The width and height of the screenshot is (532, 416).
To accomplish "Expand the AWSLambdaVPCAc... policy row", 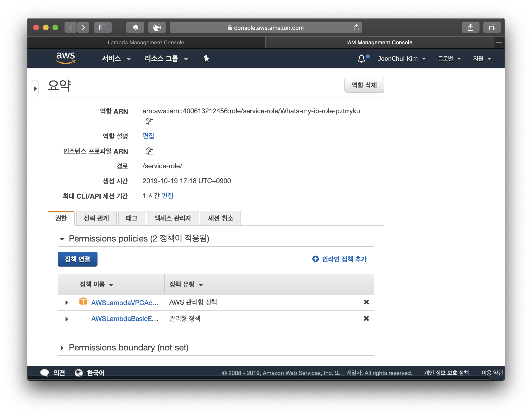I will (66, 303).
